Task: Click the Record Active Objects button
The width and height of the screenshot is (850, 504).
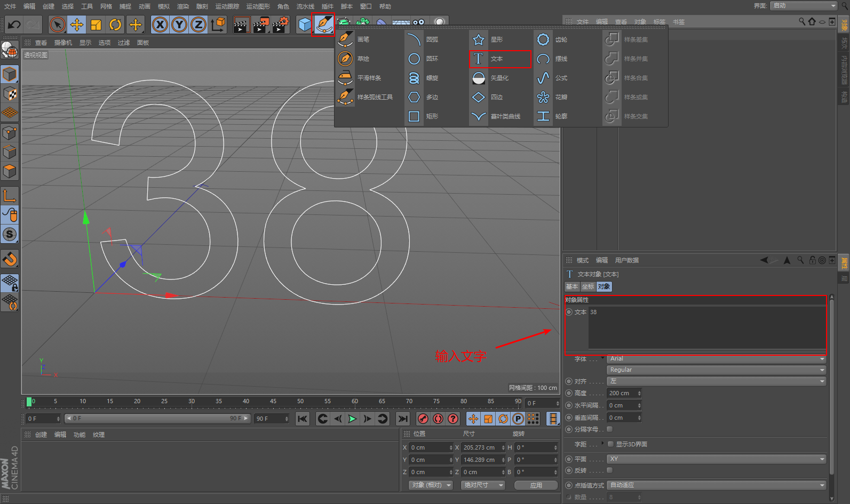Action: click(423, 419)
